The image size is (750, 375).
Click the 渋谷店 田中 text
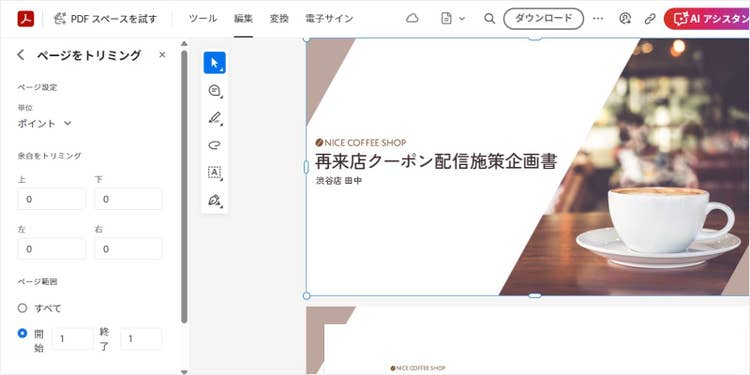pyautogui.click(x=339, y=181)
